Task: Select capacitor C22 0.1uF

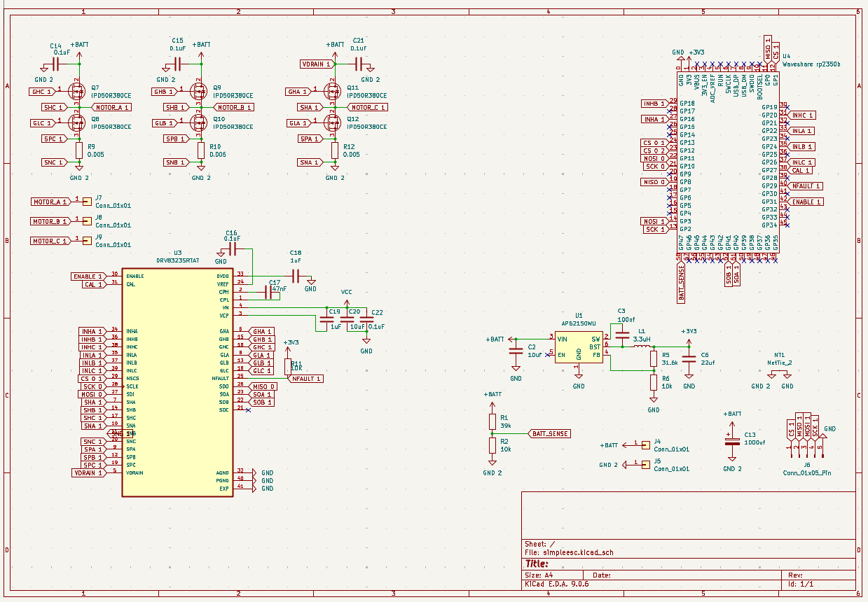Action: point(366,320)
